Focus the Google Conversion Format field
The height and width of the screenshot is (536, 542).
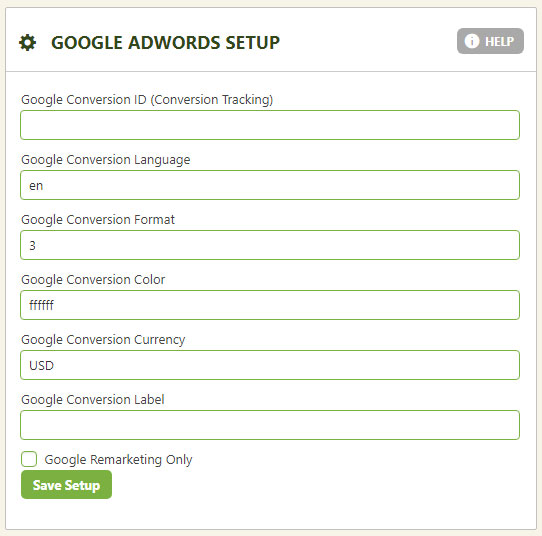[x=270, y=245]
